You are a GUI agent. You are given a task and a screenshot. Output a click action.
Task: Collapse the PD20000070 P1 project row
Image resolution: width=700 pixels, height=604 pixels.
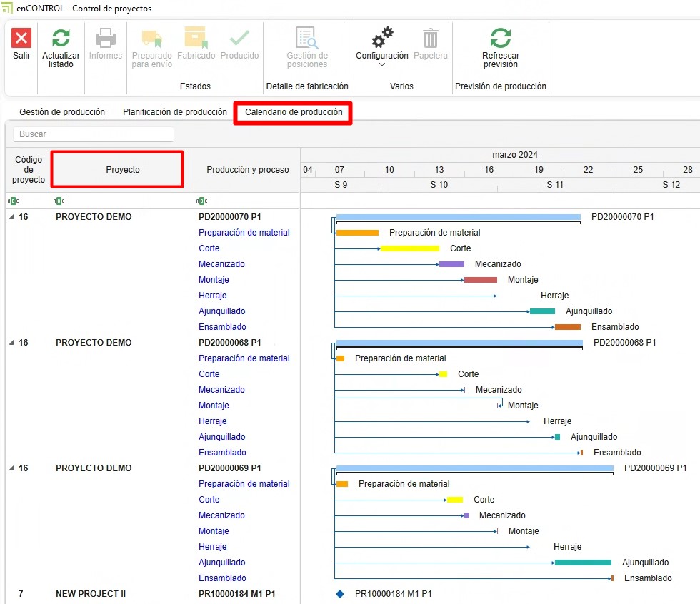coord(12,217)
